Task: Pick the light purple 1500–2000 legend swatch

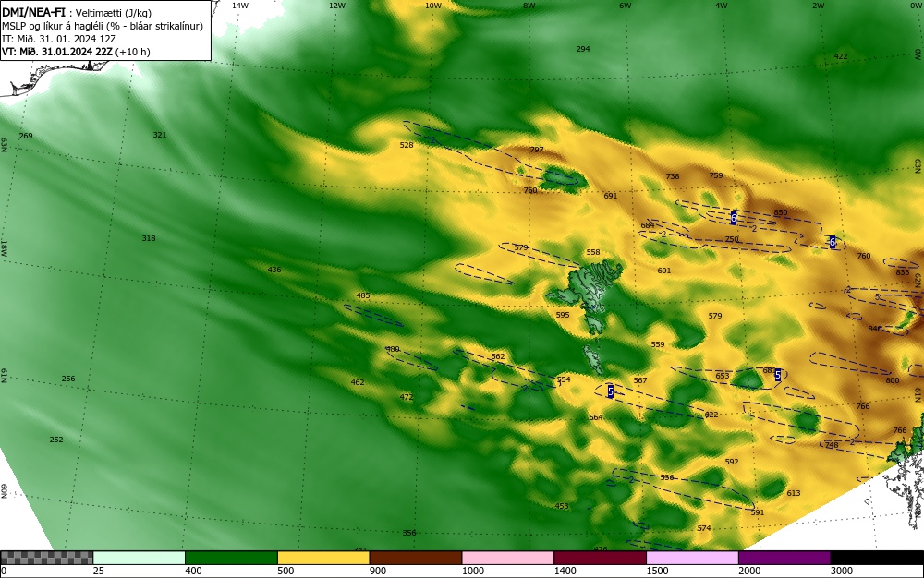Action: (692, 558)
